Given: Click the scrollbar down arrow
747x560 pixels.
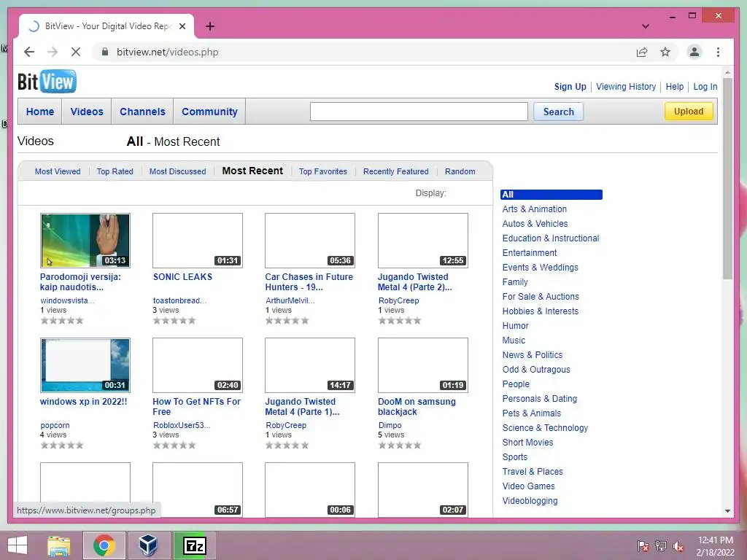Looking at the screenshot, I should coord(727,511).
